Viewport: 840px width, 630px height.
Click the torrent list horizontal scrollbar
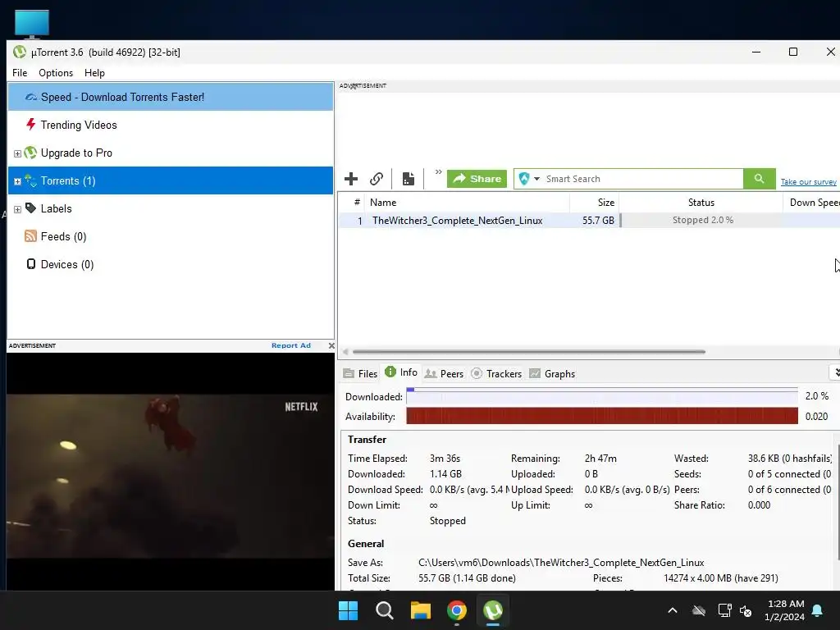(529, 352)
